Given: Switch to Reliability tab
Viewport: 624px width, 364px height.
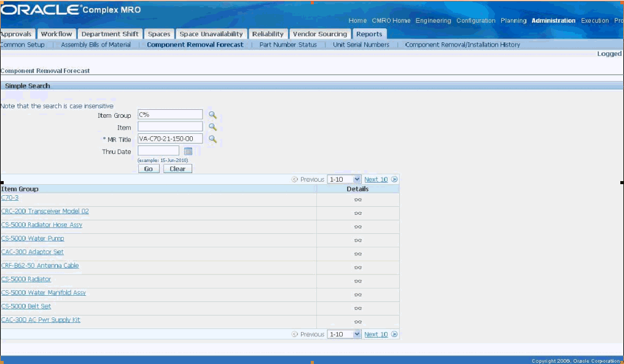Looking at the screenshot, I should [268, 34].
